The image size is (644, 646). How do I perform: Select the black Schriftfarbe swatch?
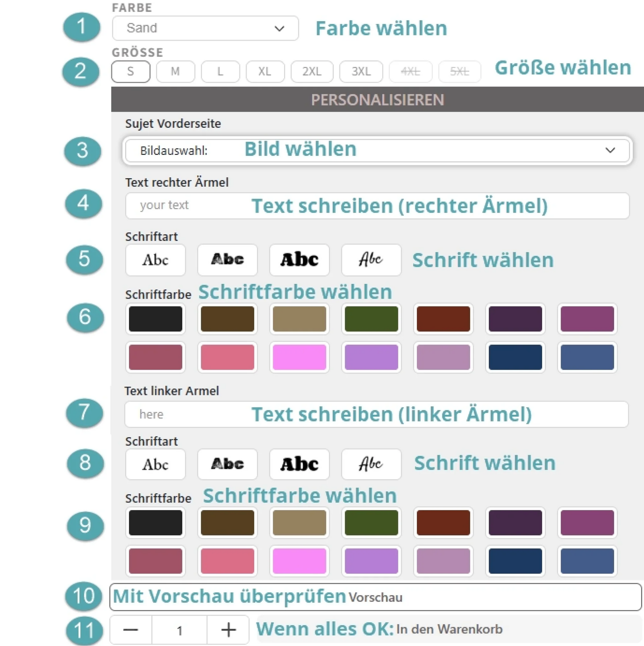pyautogui.click(x=155, y=319)
